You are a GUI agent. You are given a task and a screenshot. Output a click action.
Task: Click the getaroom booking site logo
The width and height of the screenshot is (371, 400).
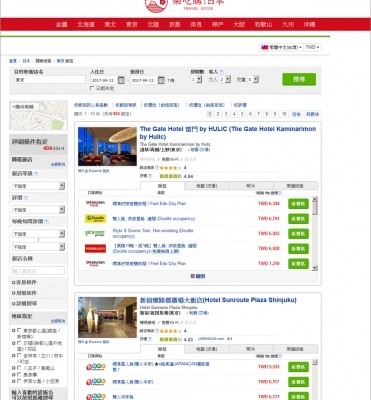pyautogui.click(x=95, y=233)
